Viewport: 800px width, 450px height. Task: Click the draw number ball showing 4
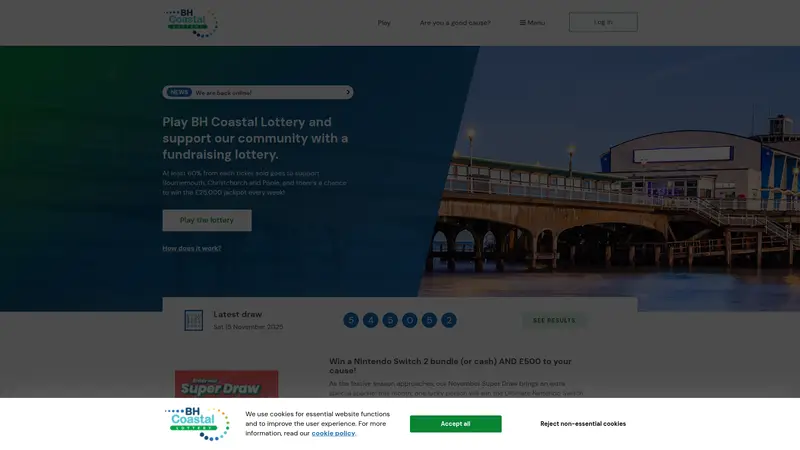click(x=370, y=320)
